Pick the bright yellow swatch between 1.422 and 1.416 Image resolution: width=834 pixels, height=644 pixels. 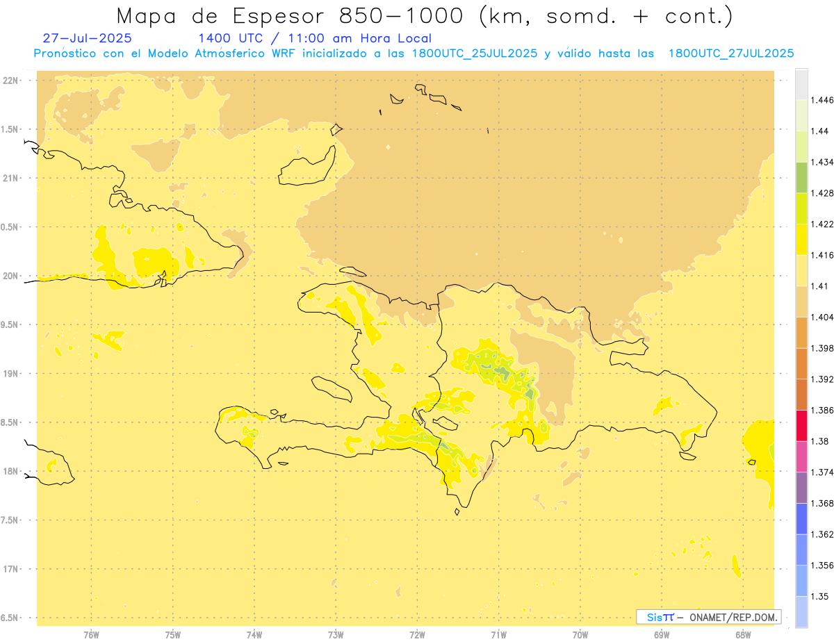click(801, 240)
